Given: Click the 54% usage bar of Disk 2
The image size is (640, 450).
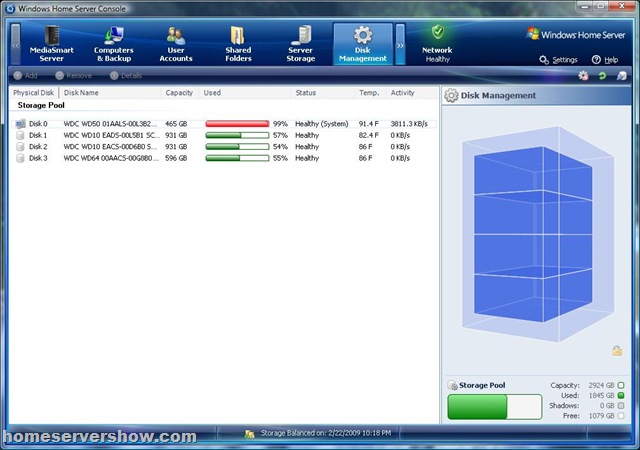Looking at the screenshot, I should pos(237,147).
